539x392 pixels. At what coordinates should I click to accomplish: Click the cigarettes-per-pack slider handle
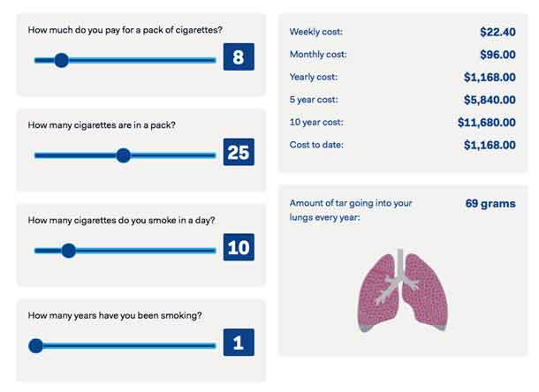tap(123, 155)
